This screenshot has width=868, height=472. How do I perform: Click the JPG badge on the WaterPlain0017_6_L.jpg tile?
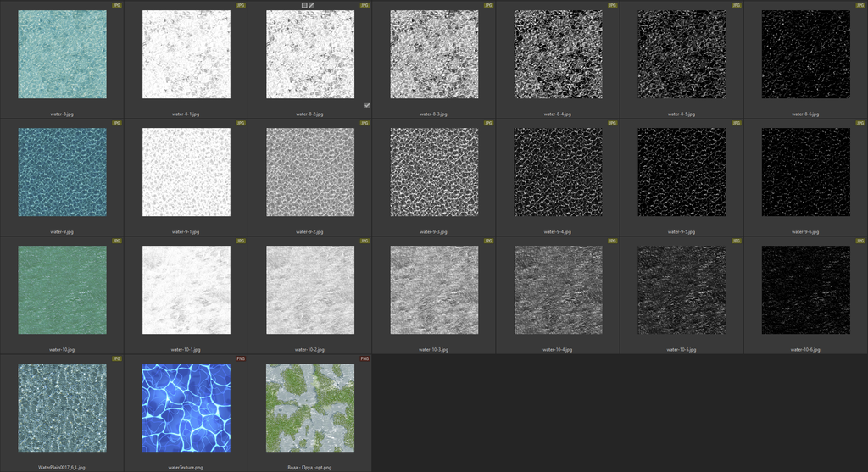[117, 358]
